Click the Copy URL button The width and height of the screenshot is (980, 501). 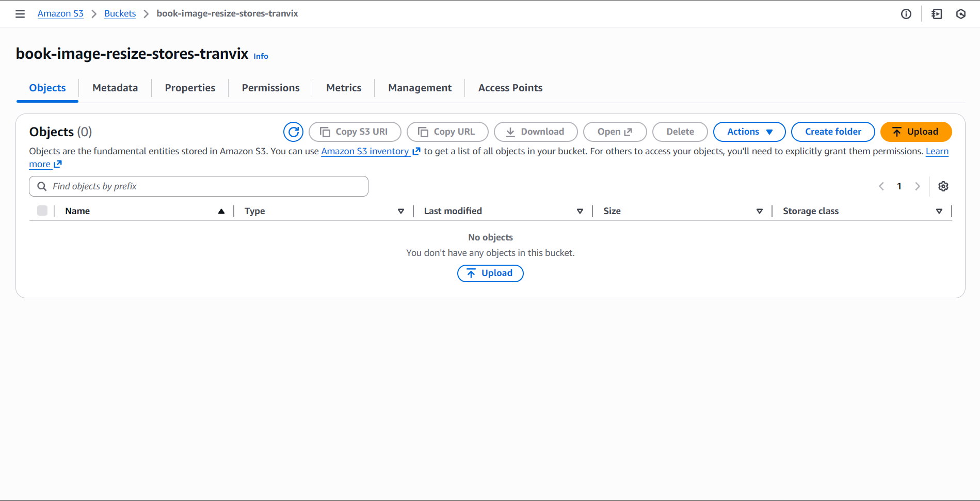pos(447,132)
